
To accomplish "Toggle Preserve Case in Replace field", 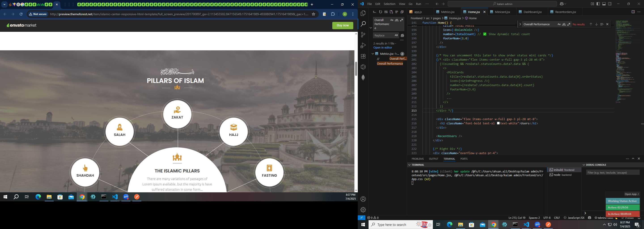I will click(x=396, y=36).
